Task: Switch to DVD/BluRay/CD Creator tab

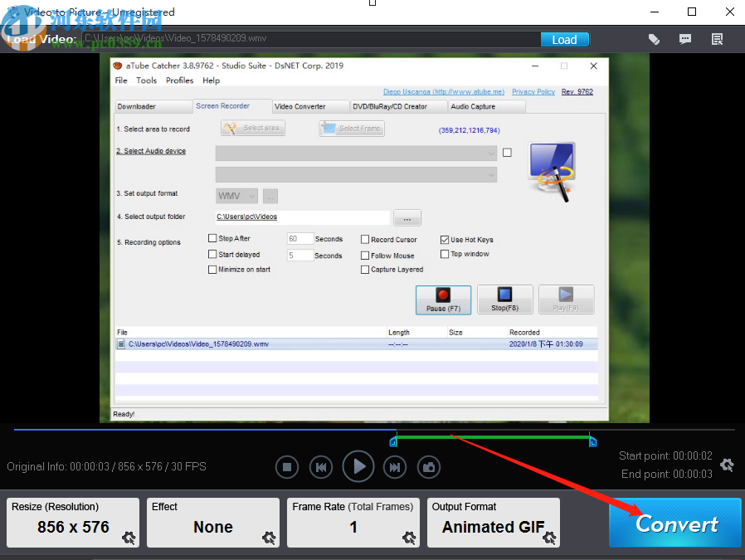Action: (398, 106)
